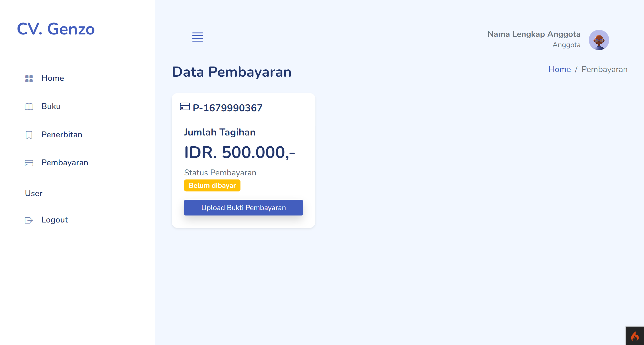Click the Pembayaran card icon in sidebar

point(28,163)
